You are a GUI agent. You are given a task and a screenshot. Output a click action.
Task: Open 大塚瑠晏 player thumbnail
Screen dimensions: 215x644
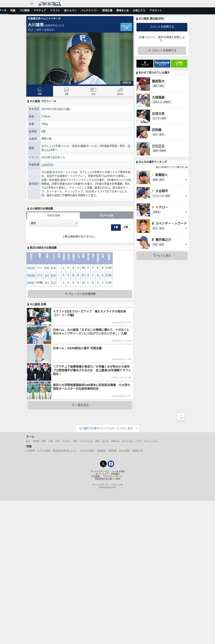(x=143, y=100)
